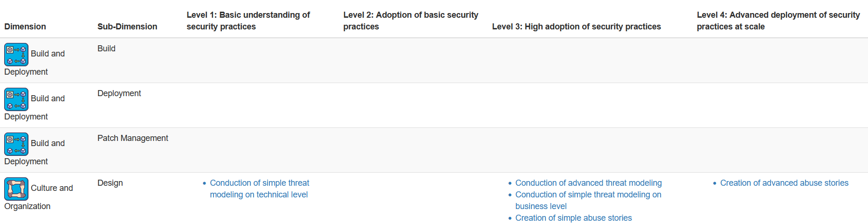Click the Level 4 column header
This screenshot has height=224, width=868.
(778, 21)
